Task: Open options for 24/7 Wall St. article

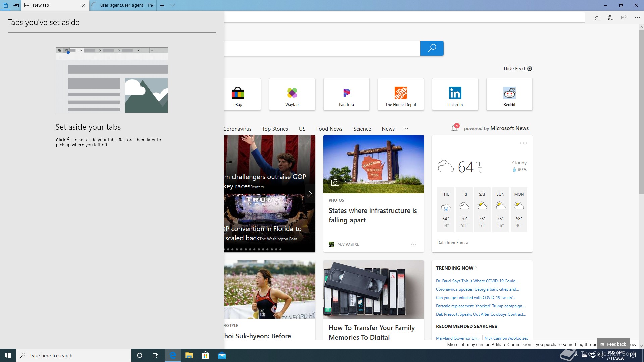Action: [413, 244]
